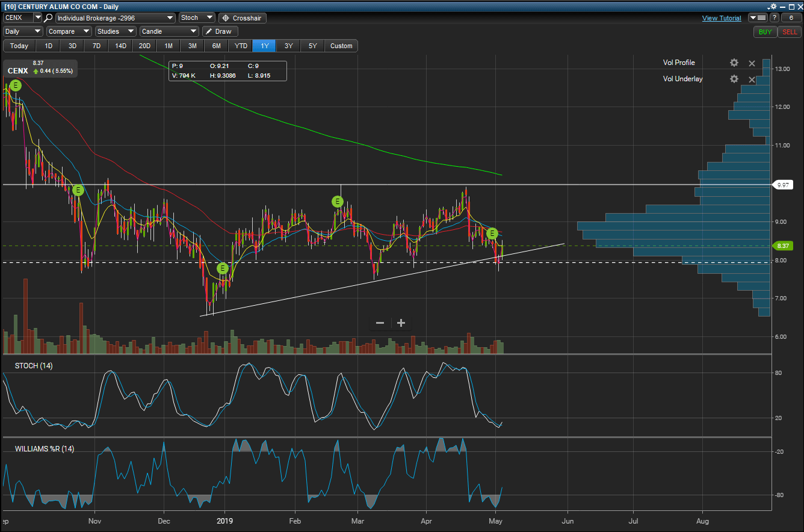This screenshot has width=804, height=532.
Task: Open the Candle chart type dropdown
Action: point(169,31)
